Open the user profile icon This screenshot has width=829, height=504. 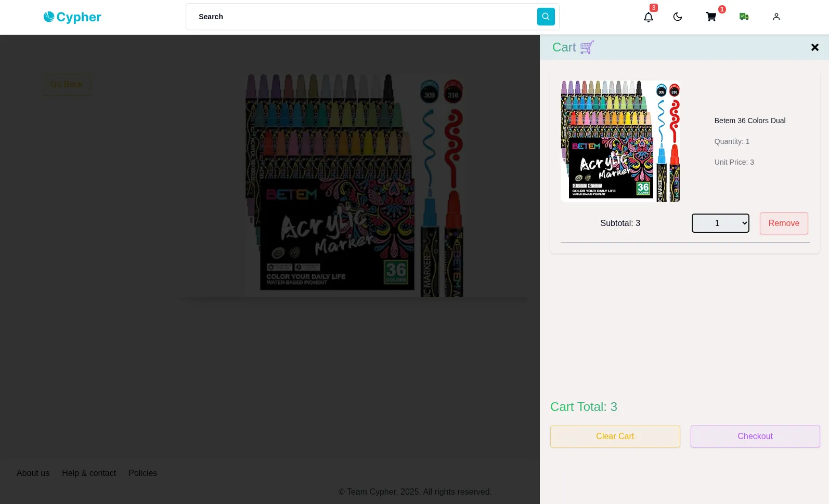coord(776,17)
